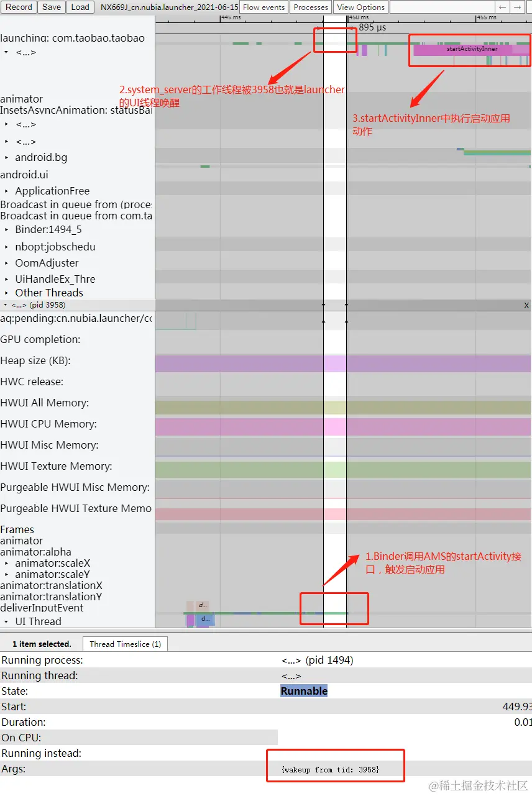
Task: Click the 455 ms ruler tick
Action: [x=486, y=17]
